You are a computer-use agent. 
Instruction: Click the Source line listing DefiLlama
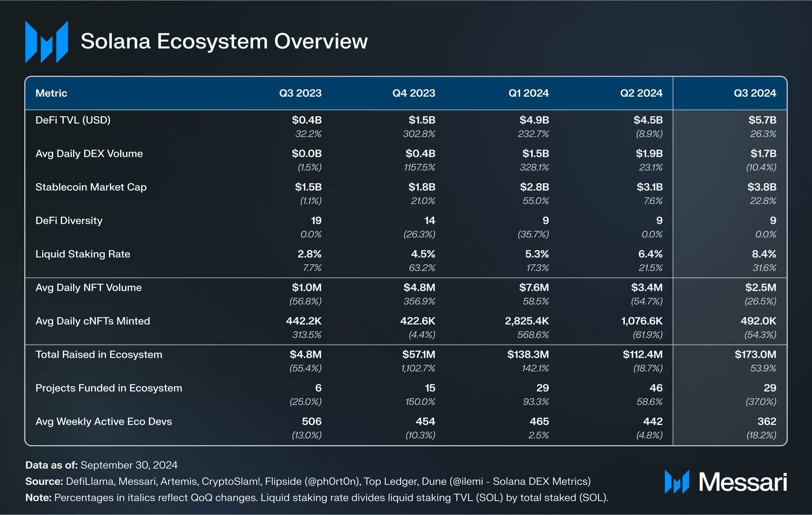(x=308, y=481)
